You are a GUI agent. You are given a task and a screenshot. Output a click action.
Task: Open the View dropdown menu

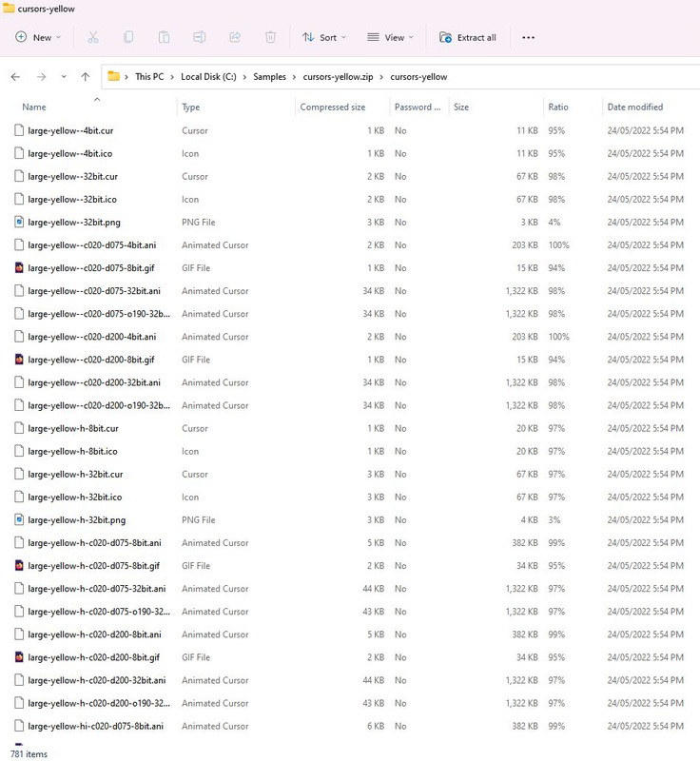[x=390, y=37]
